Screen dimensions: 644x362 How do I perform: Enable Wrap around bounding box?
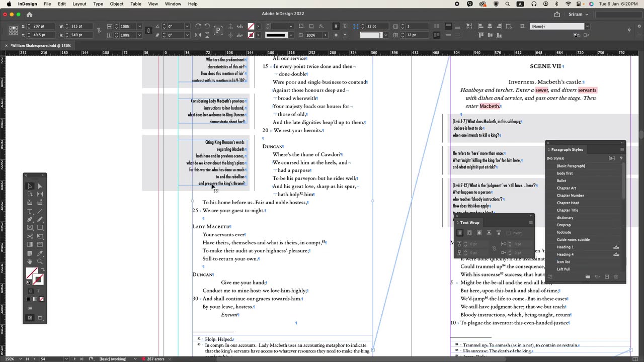pyautogui.click(x=469, y=233)
